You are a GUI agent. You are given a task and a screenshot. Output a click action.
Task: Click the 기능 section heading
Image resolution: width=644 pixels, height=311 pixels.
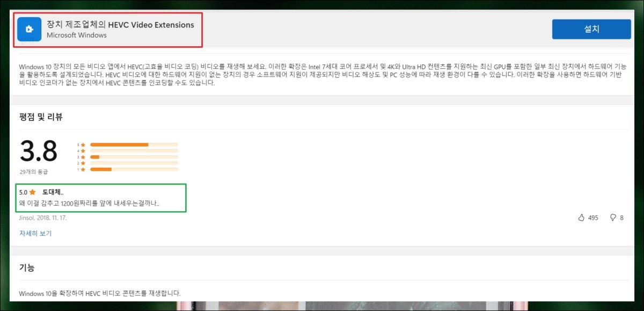tap(27, 268)
